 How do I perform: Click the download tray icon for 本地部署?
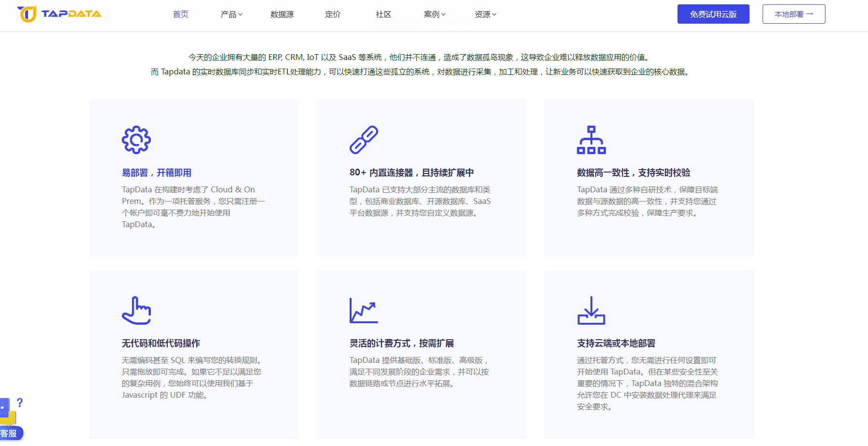tap(591, 310)
